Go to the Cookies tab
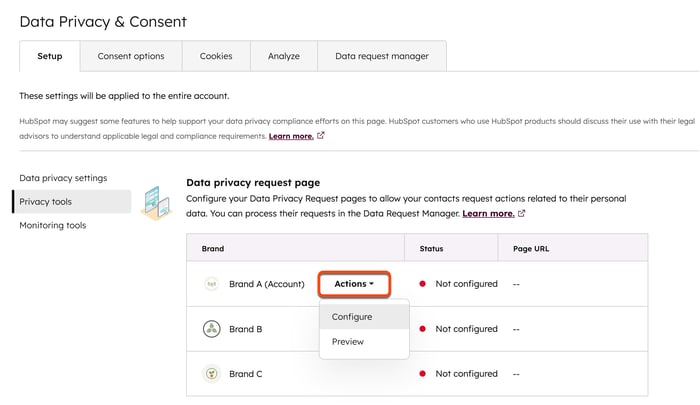This screenshot has width=700, height=405. click(x=216, y=56)
